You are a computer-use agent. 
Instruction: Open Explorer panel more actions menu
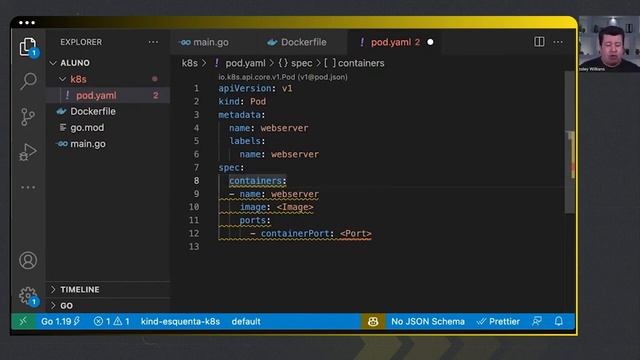click(153, 42)
